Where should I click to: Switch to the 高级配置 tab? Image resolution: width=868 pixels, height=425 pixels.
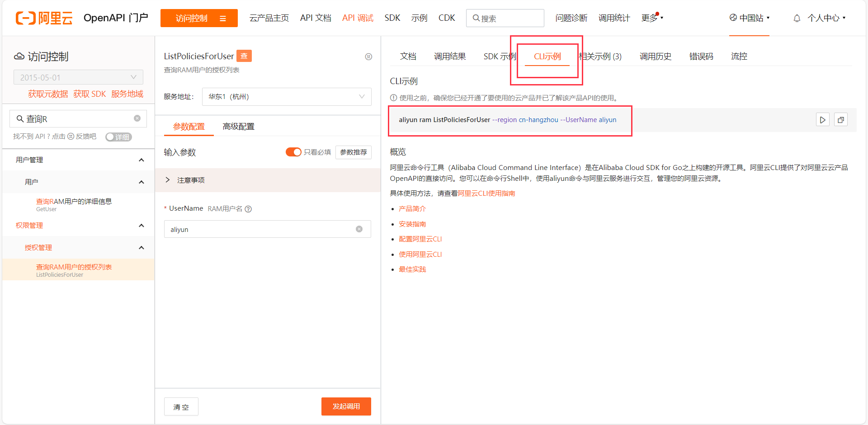239,127
